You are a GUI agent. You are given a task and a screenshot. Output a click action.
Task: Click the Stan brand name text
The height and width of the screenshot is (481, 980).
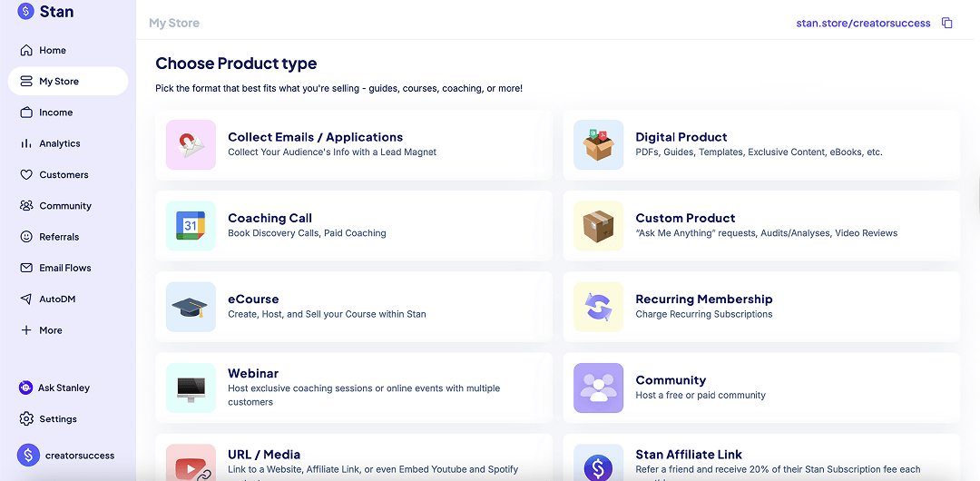57,11
